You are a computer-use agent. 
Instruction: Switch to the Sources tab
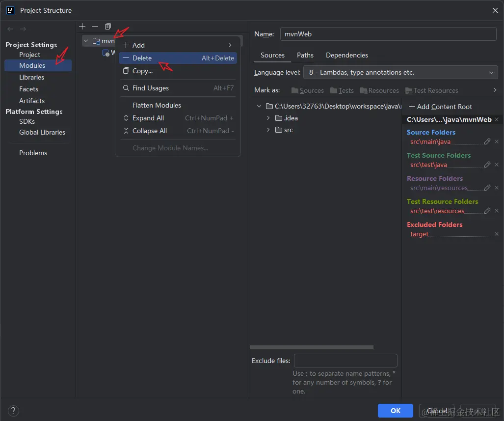[x=272, y=56]
